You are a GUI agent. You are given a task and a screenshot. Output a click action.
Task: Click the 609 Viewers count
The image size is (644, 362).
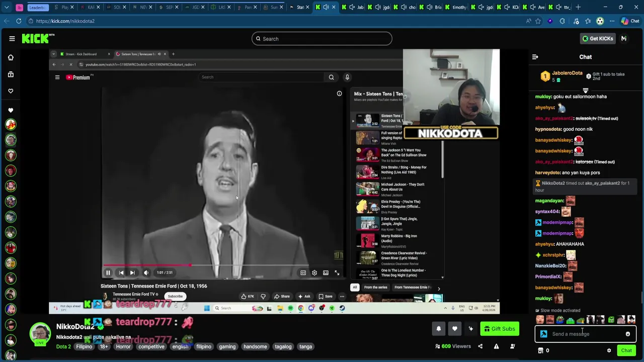(453, 346)
